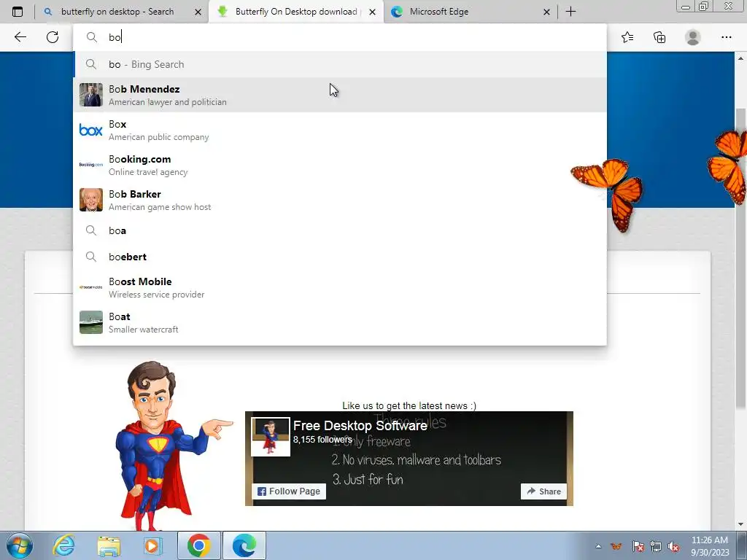The image size is (747, 560).
Task: Open the user profile avatar
Action: [x=693, y=37]
